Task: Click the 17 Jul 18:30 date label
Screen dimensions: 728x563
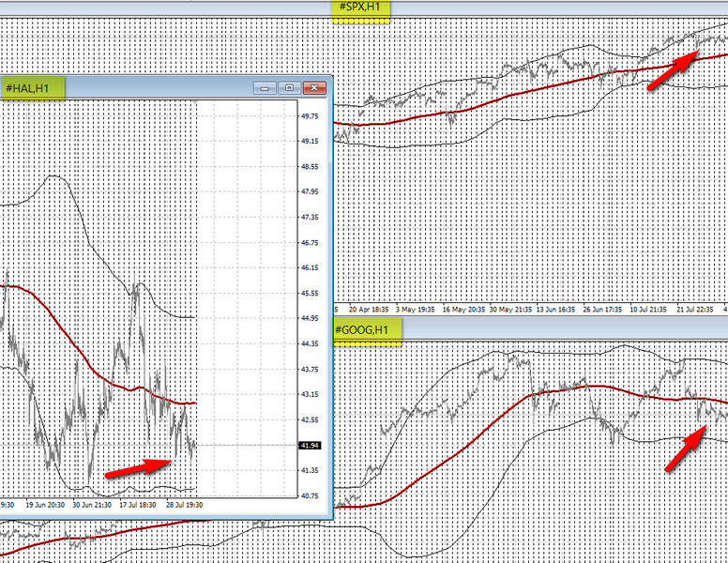Action: click(x=138, y=505)
